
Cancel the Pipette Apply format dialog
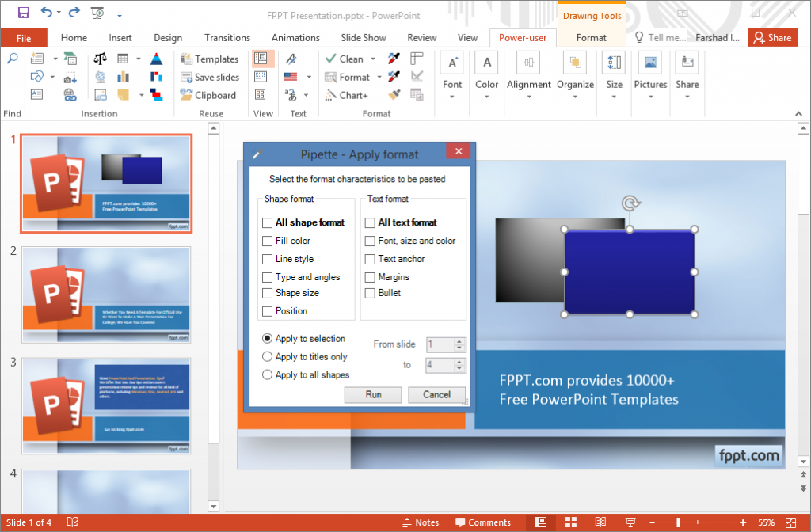[x=436, y=394]
